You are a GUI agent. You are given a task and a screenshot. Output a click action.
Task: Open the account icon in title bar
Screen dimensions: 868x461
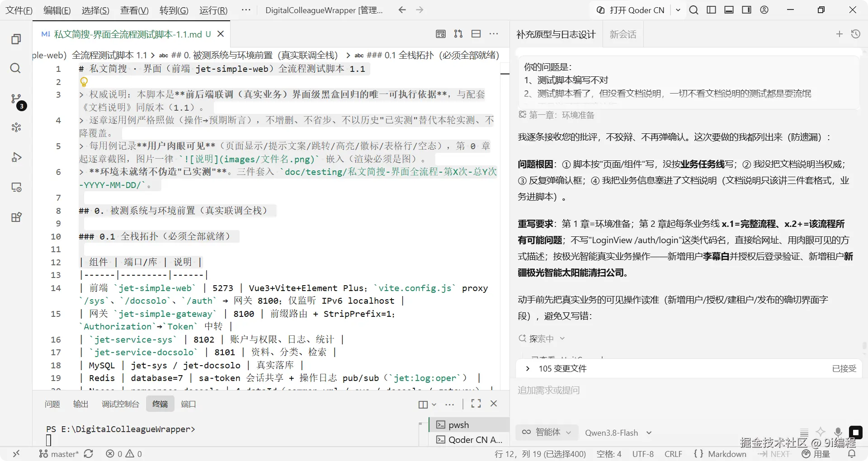pos(764,10)
